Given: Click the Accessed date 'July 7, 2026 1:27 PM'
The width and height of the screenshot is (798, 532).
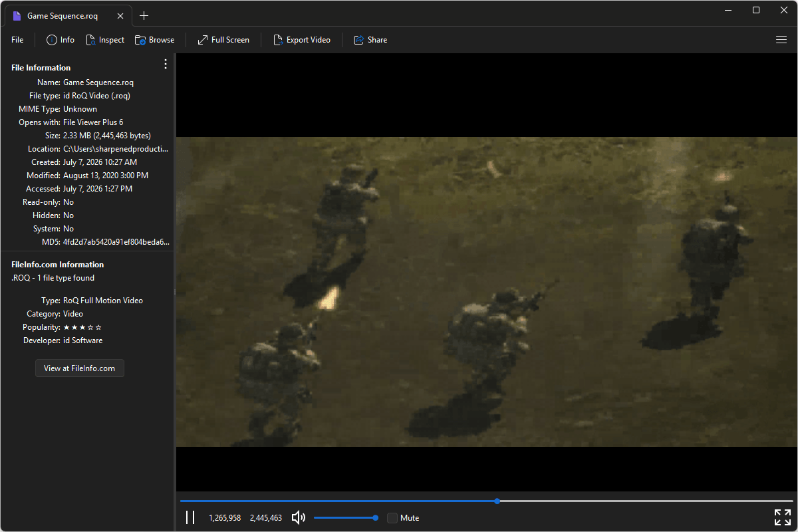Looking at the screenshot, I should tap(98, 189).
